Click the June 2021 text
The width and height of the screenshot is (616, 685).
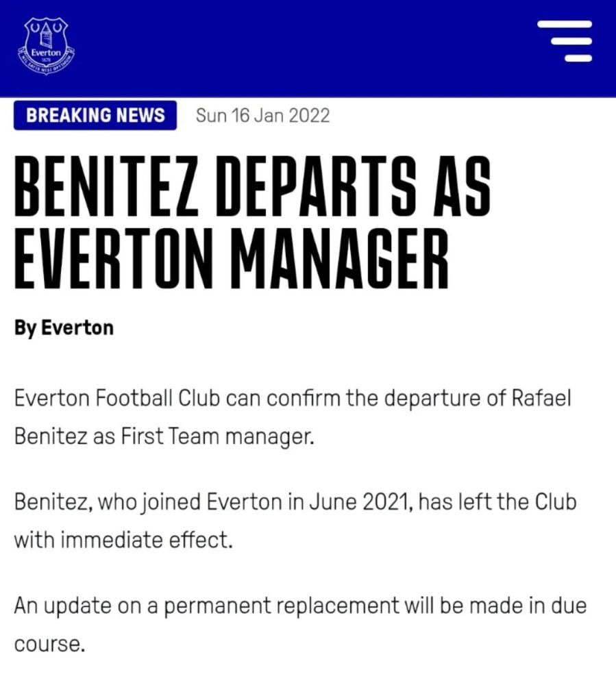tap(360, 502)
